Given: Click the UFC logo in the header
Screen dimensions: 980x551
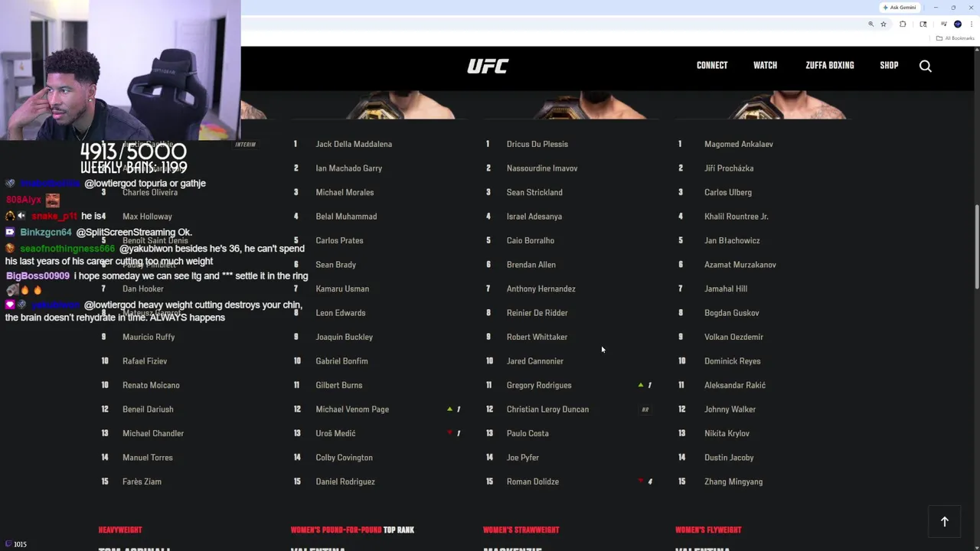Looking at the screenshot, I should click(488, 66).
